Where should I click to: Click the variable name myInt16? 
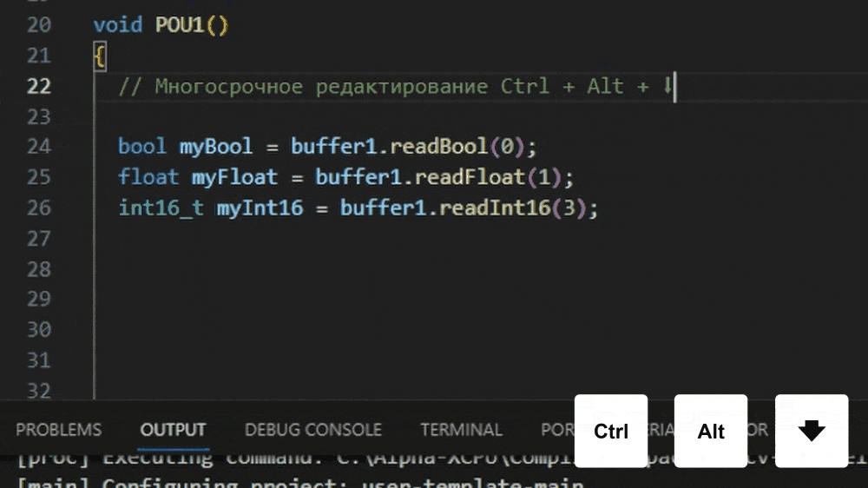click(x=260, y=208)
